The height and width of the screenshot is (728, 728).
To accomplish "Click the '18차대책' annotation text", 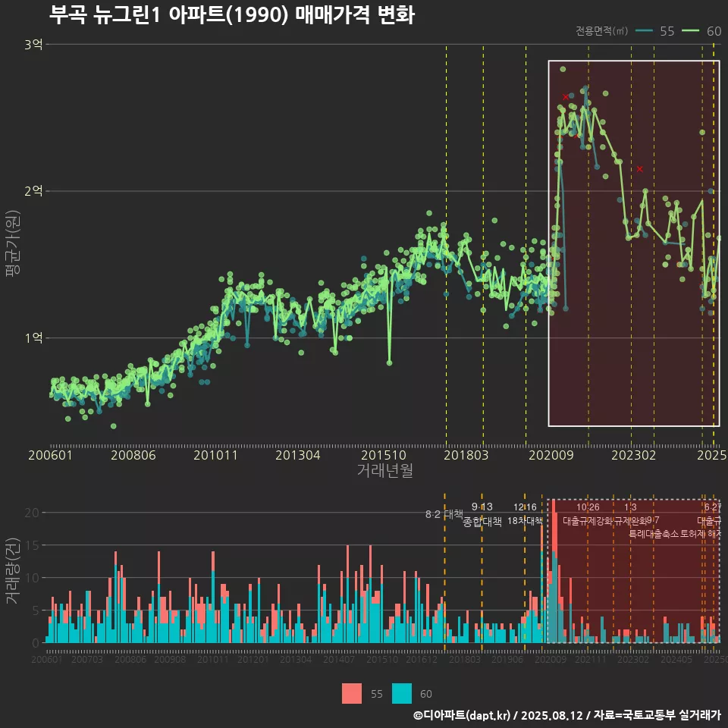I will (525, 521).
